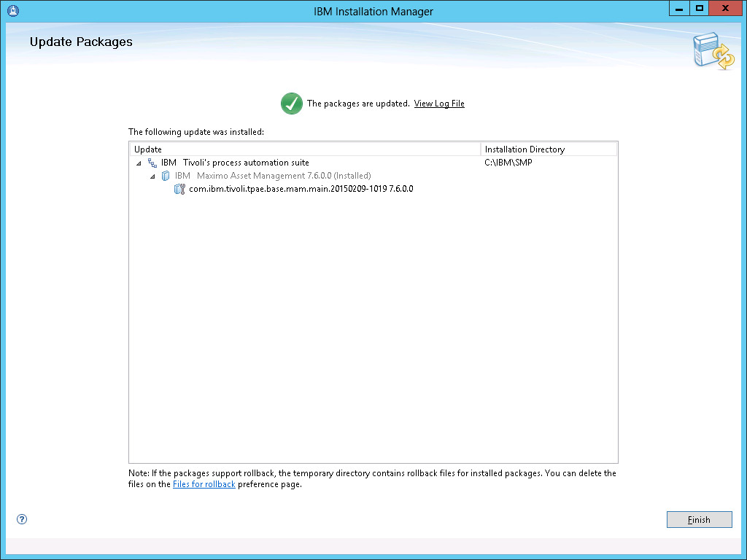Click 'The packages are updated.' message text
This screenshot has width=747, height=560.
[358, 104]
